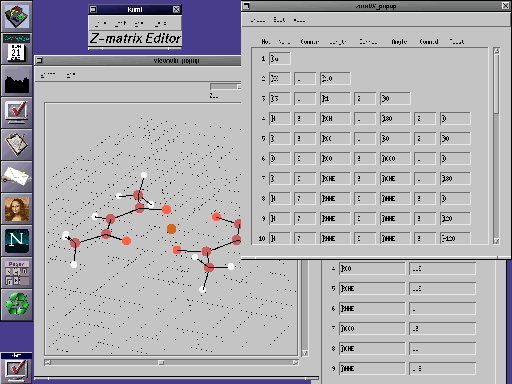Open the kuml window menu button
Image resolution: width=512 pixels, height=384 pixels.
pyautogui.click(x=93, y=9)
